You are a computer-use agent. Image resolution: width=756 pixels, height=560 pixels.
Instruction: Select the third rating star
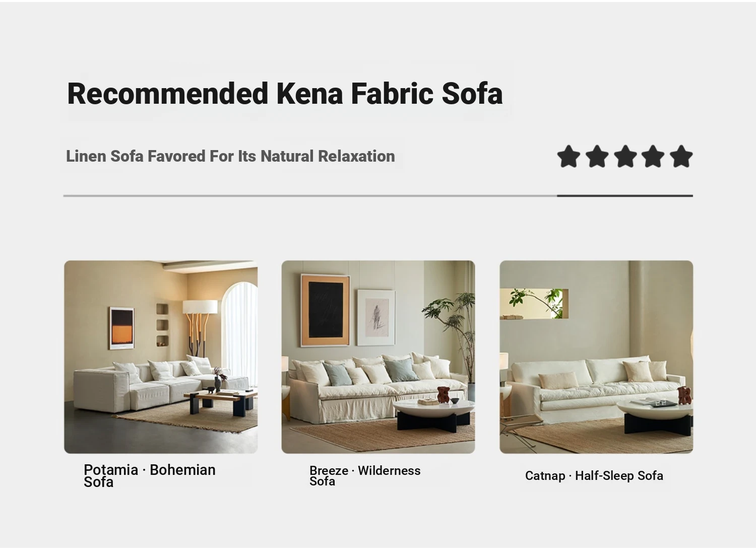point(625,156)
